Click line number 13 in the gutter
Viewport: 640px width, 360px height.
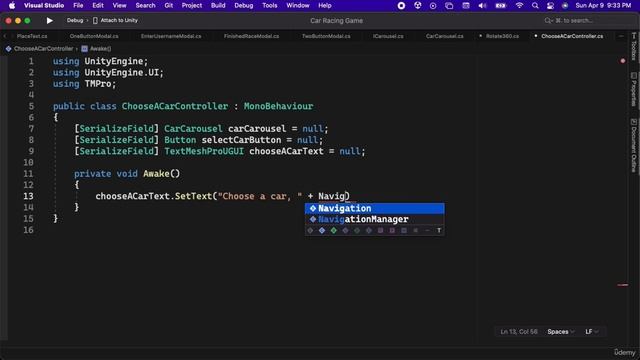click(x=28, y=196)
